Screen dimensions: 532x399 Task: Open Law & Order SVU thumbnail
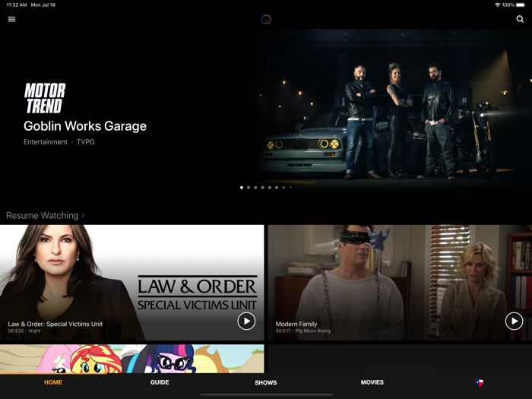tap(132, 283)
